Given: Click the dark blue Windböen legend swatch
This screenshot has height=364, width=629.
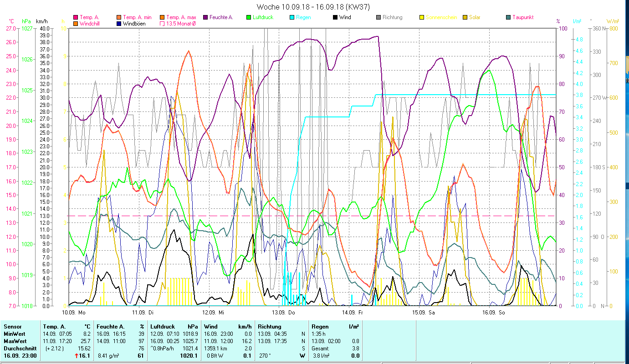Looking at the screenshot, I should (119, 24).
